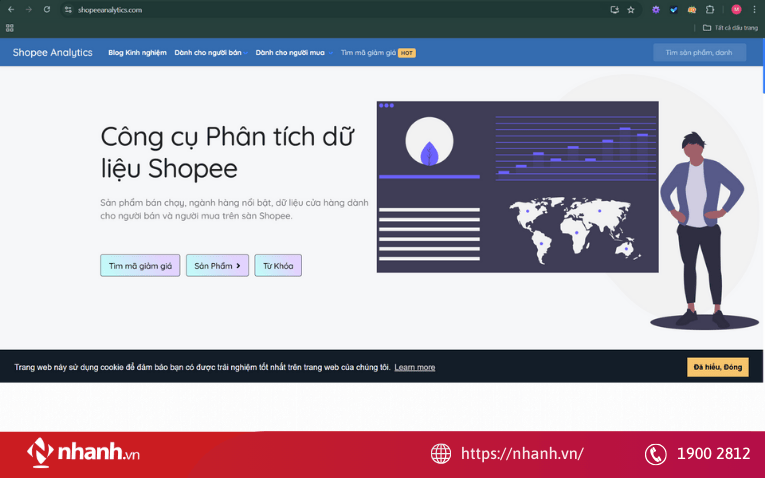
Task: Open Blog Kinh nghiệm menu item
Action: (137, 53)
